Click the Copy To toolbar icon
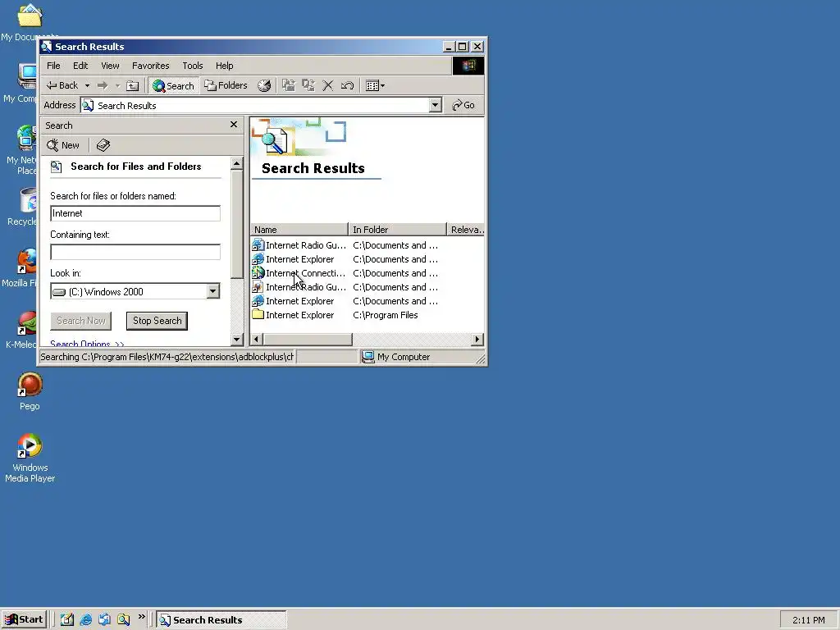 [308, 85]
